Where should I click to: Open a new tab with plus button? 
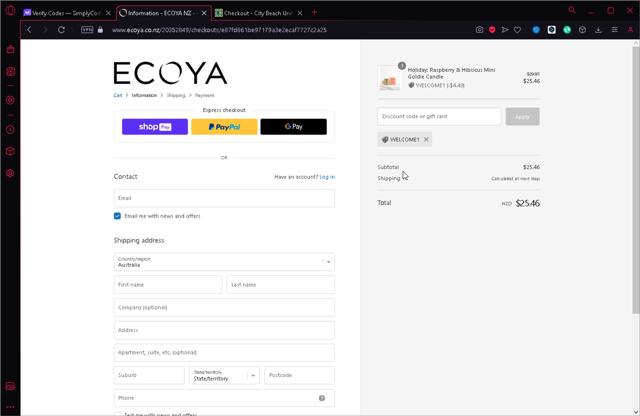coord(314,13)
